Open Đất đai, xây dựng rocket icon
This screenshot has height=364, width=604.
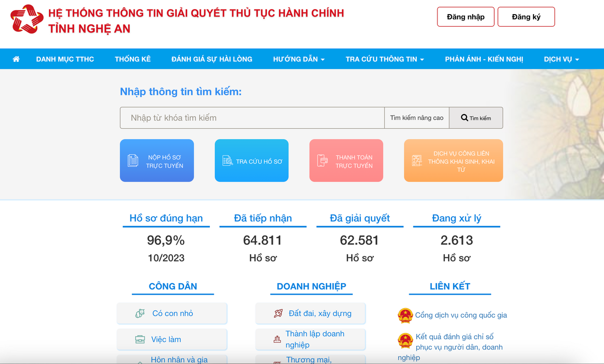coord(278,313)
